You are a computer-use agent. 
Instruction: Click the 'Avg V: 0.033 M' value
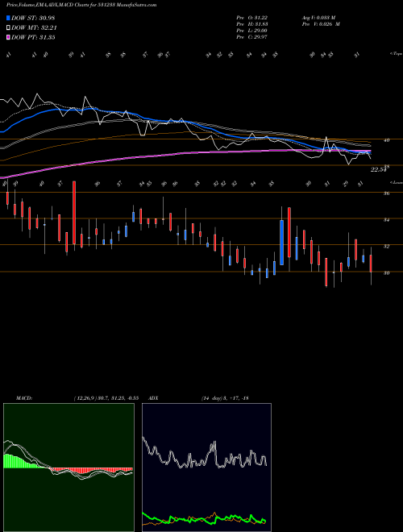319,18
